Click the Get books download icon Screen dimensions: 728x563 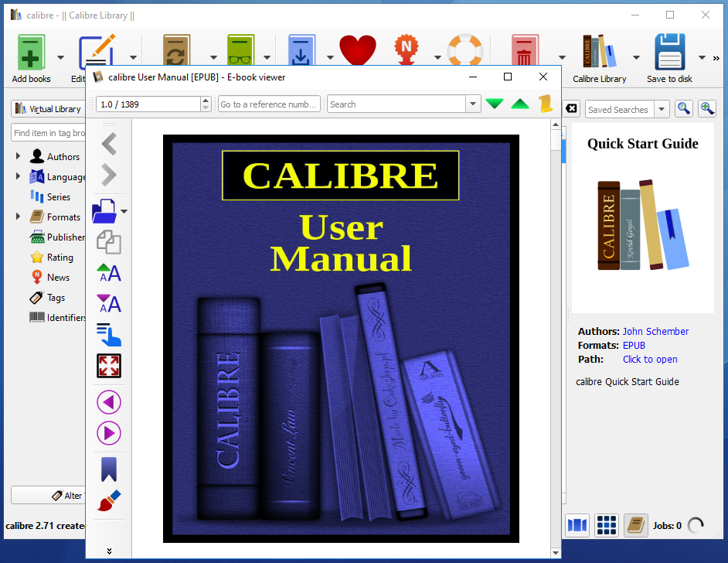[301, 49]
